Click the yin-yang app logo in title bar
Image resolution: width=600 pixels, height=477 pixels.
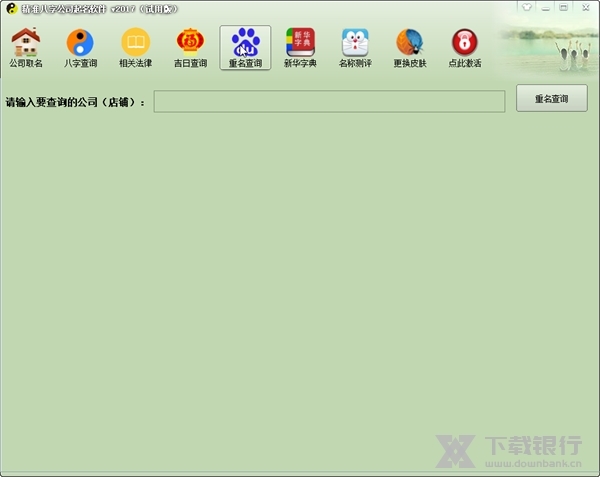click(12, 8)
